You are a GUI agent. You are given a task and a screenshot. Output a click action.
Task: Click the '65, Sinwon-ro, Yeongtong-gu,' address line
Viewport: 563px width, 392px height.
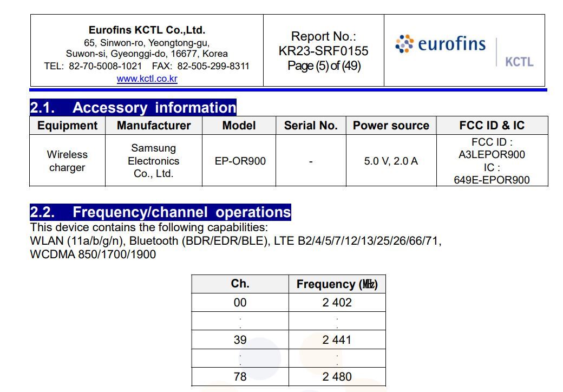[147, 43]
